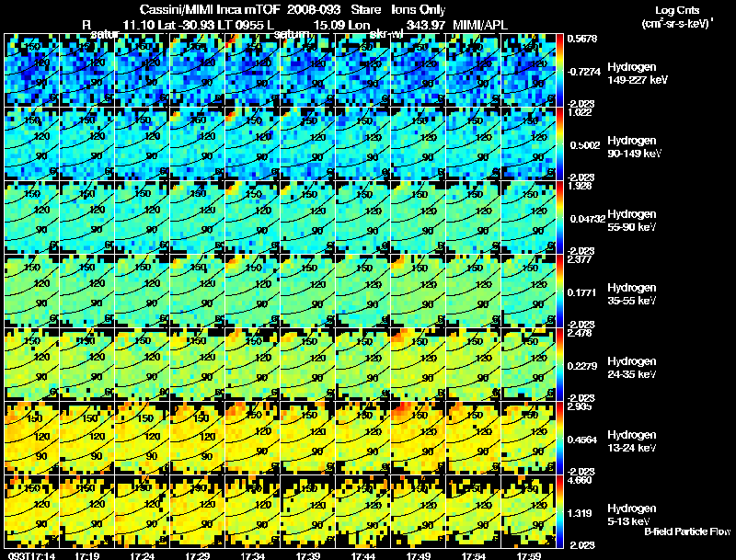The width and height of the screenshot is (736, 560).
Task: Click the '17:39' time label
Action: (308, 555)
